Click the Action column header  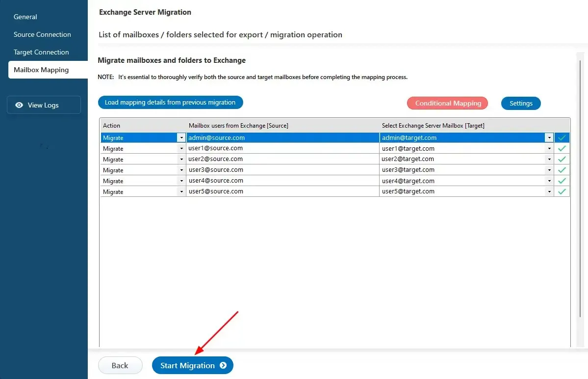(111, 125)
